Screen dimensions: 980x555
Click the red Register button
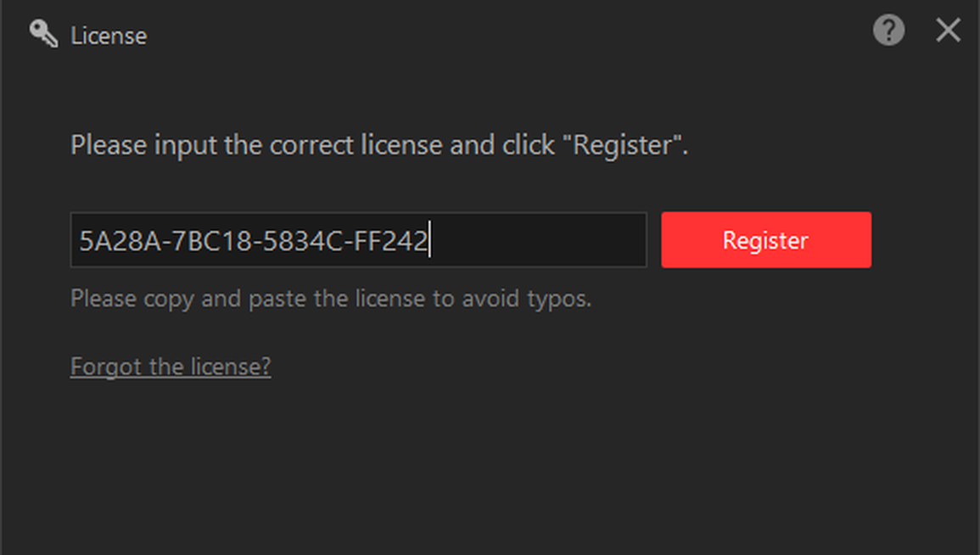pos(765,240)
